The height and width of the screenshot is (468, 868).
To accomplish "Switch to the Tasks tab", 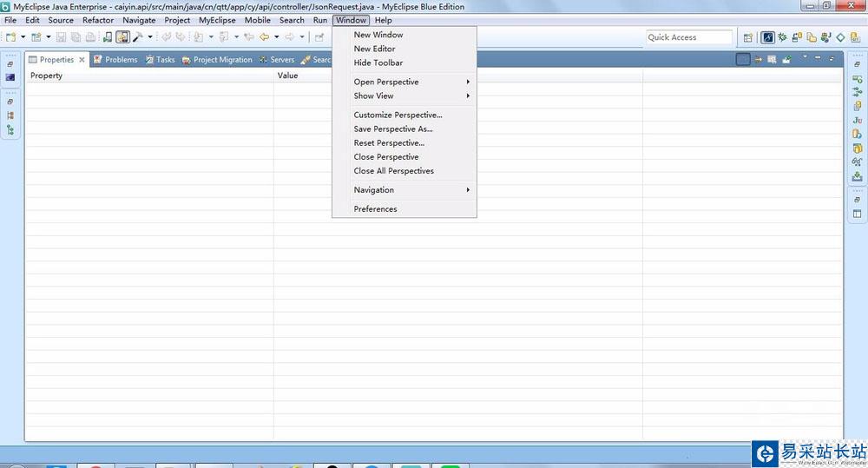I will tap(160, 60).
